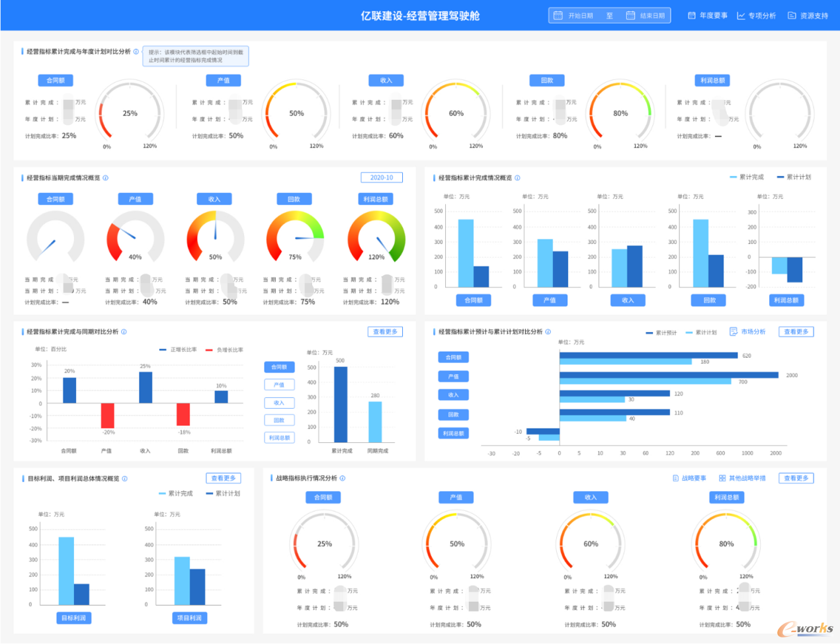Click 利润总额 button under negative bar chart

click(x=786, y=300)
